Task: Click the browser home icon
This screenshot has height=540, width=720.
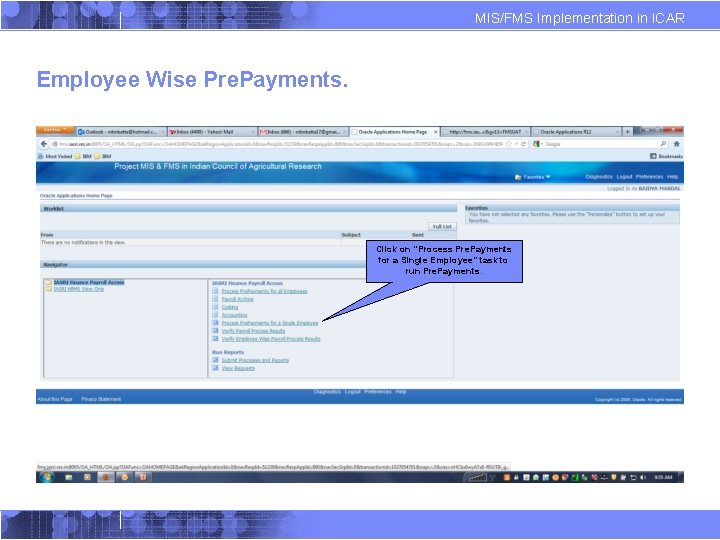Action: pos(676,144)
